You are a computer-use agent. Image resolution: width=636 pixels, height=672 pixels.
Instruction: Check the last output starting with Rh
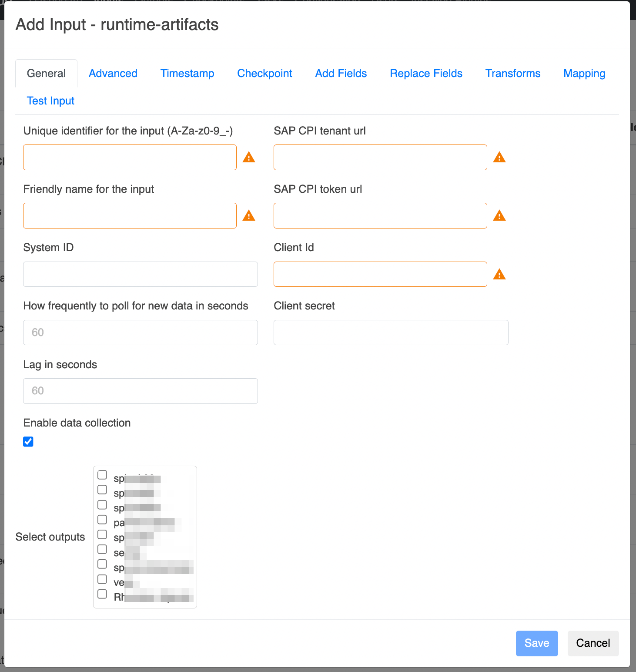coord(102,594)
